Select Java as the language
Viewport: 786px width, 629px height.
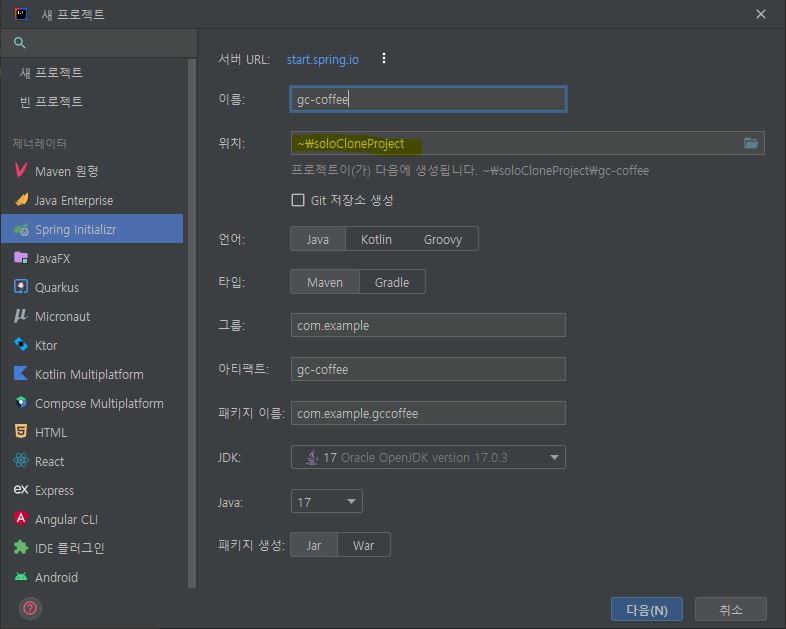coord(318,239)
